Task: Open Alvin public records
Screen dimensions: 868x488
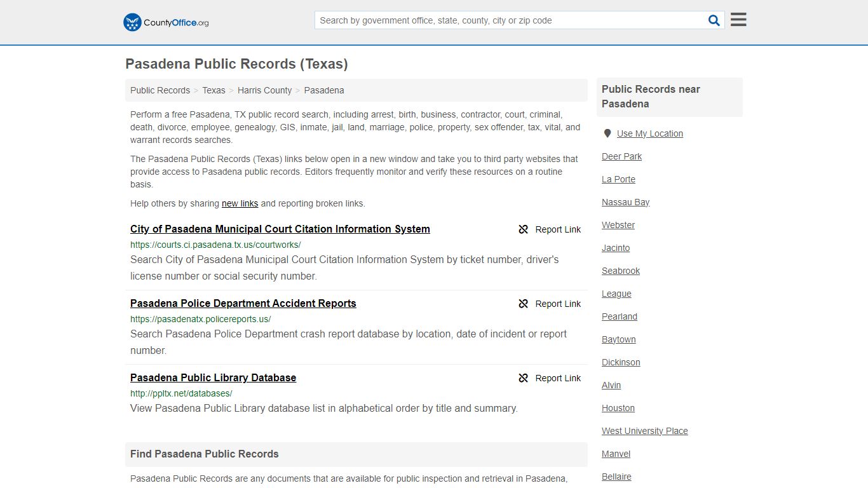Action: coord(611,385)
